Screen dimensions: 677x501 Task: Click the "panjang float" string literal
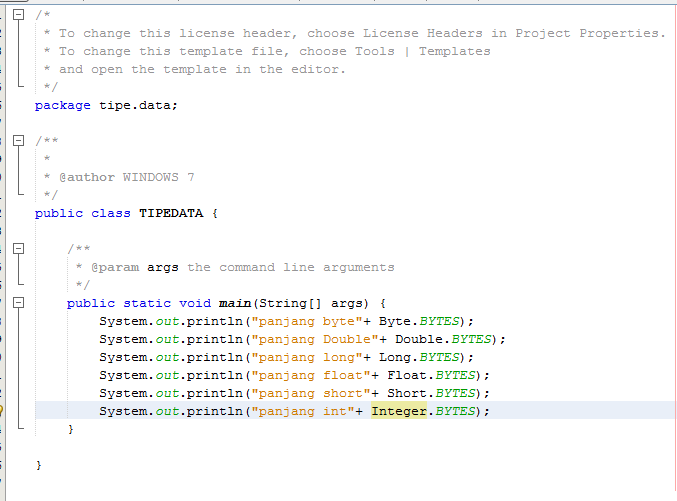[x=311, y=376]
